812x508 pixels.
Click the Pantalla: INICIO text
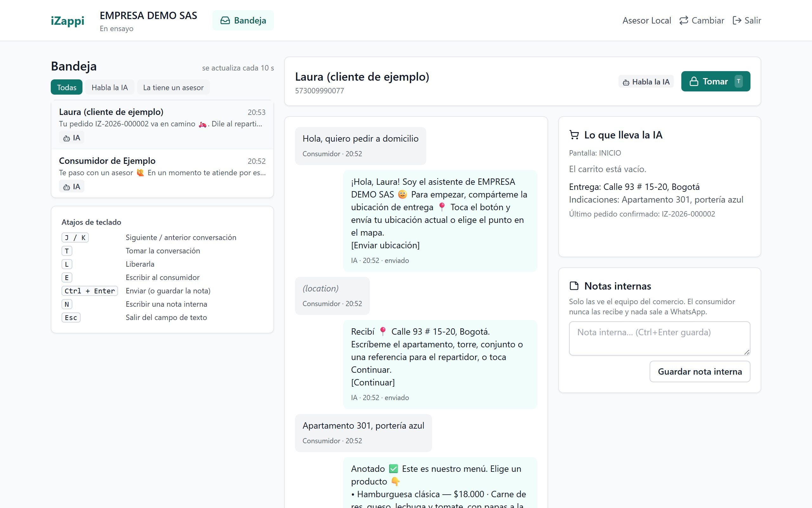595,153
